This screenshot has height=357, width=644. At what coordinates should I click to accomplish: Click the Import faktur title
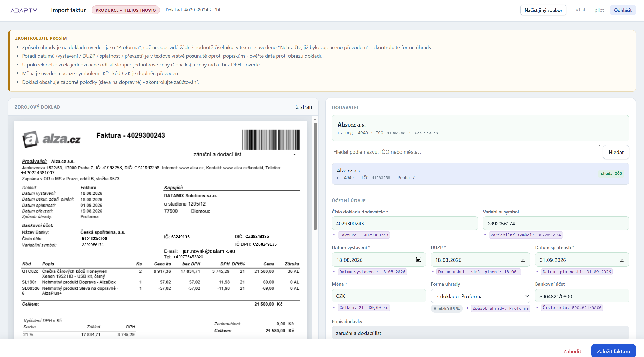coord(68,10)
